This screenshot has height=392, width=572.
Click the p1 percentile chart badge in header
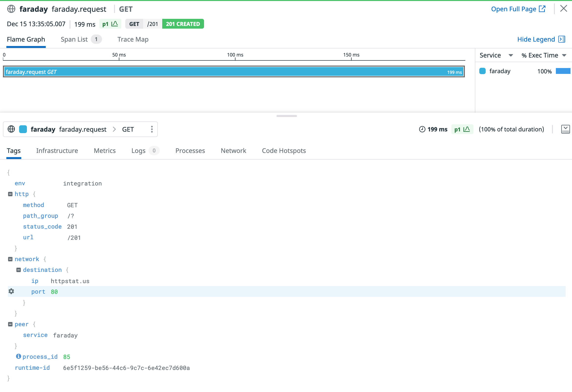point(110,24)
